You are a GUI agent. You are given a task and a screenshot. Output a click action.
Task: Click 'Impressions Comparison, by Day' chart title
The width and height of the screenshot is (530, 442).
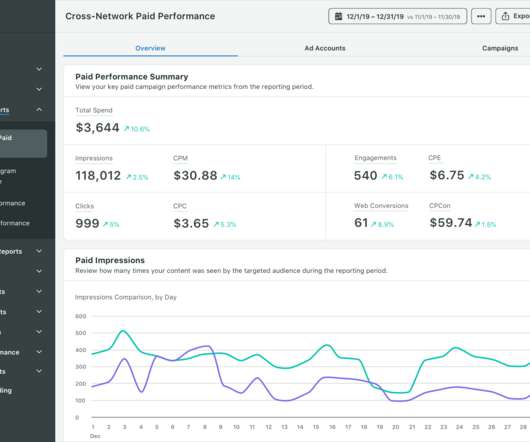coord(126,297)
